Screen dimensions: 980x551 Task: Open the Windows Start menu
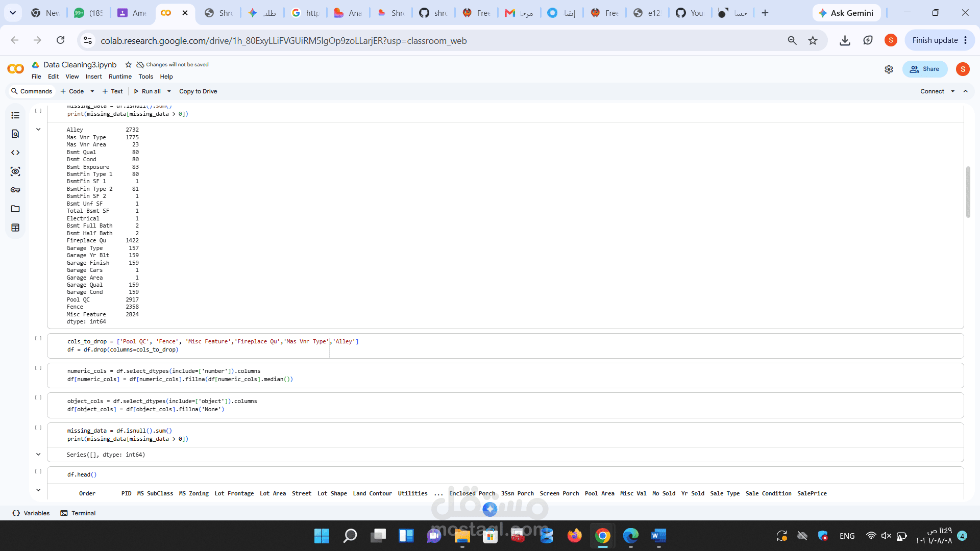pos(322,536)
